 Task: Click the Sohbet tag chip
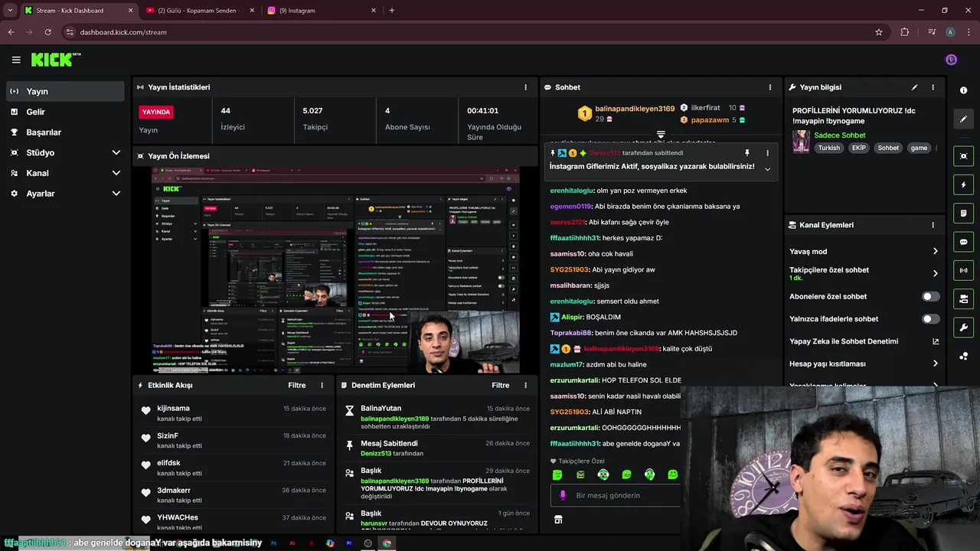coord(888,148)
